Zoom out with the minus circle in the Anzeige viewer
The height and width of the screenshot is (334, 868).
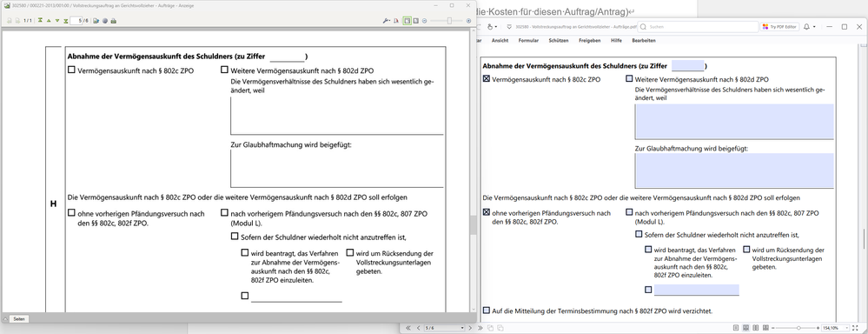(x=425, y=21)
